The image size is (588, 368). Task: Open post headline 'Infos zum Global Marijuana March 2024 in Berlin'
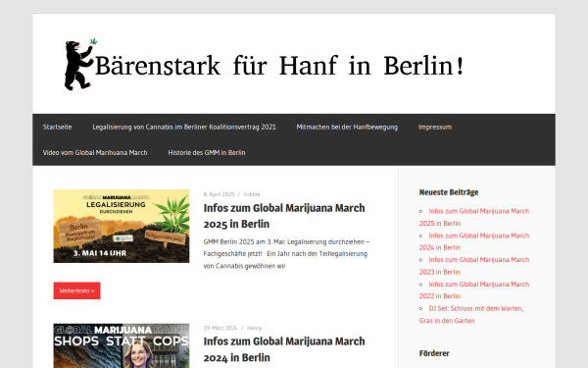point(284,349)
